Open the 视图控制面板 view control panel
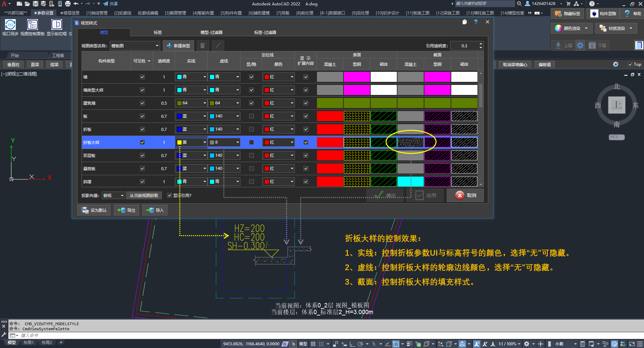The image size is (644, 348). (x=33, y=25)
